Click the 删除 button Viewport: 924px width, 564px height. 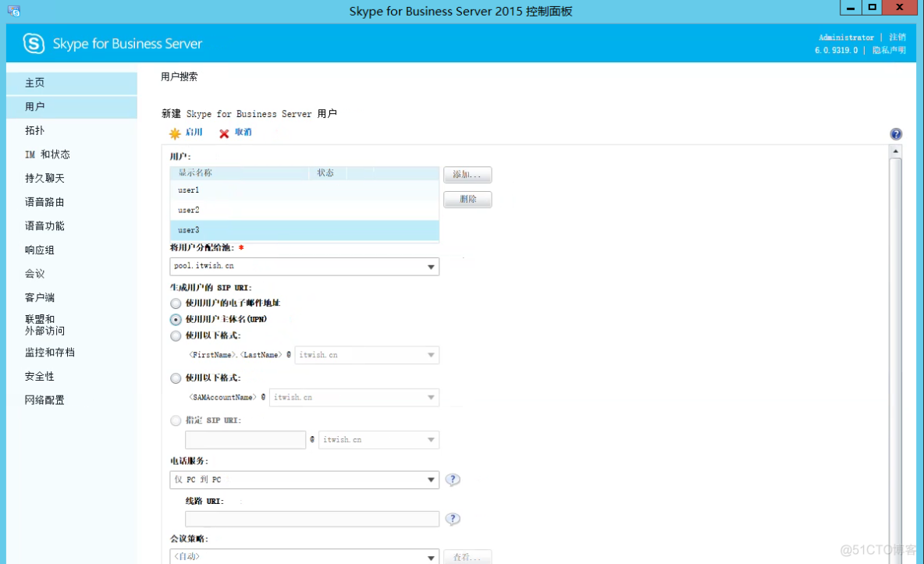[x=467, y=199]
